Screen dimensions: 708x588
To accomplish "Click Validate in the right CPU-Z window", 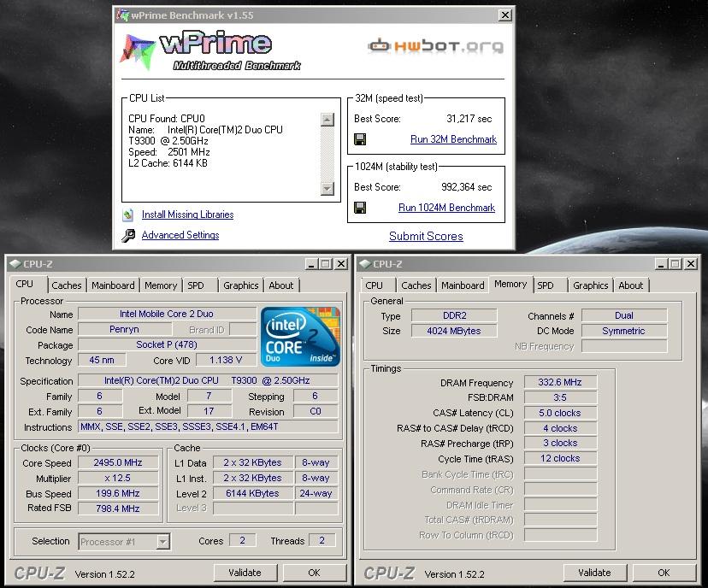I will (x=594, y=573).
